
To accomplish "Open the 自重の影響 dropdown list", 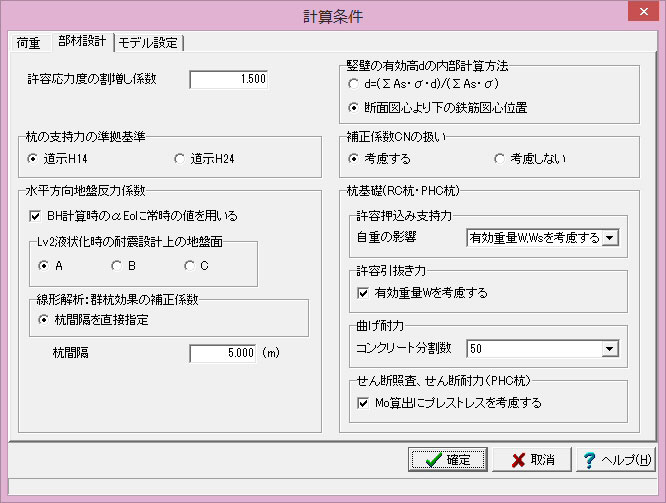I will [610, 238].
